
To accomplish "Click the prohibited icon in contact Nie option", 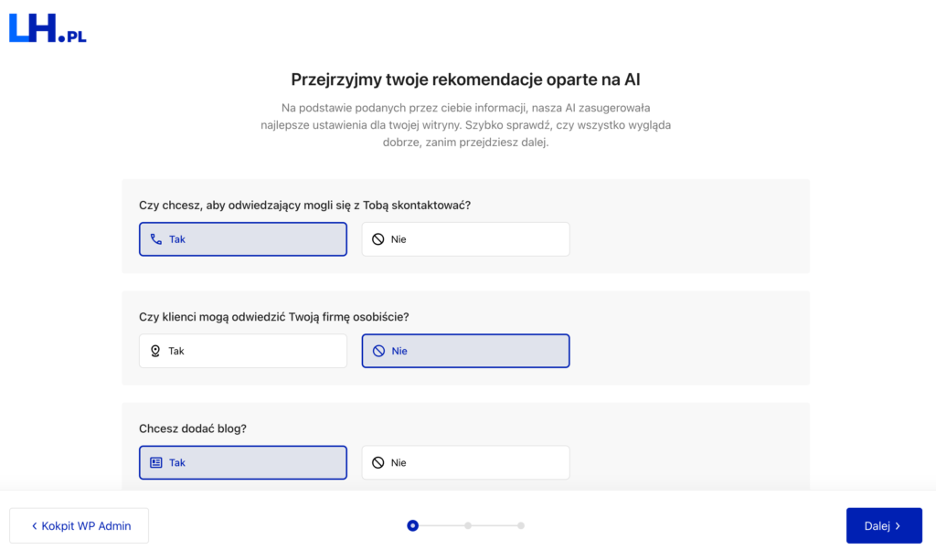I will click(378, 239).
